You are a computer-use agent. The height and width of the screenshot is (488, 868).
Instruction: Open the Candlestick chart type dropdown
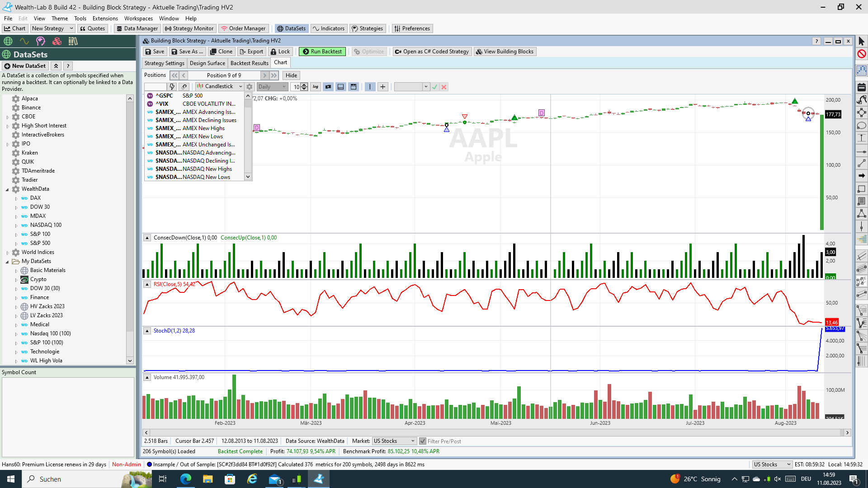220,86
